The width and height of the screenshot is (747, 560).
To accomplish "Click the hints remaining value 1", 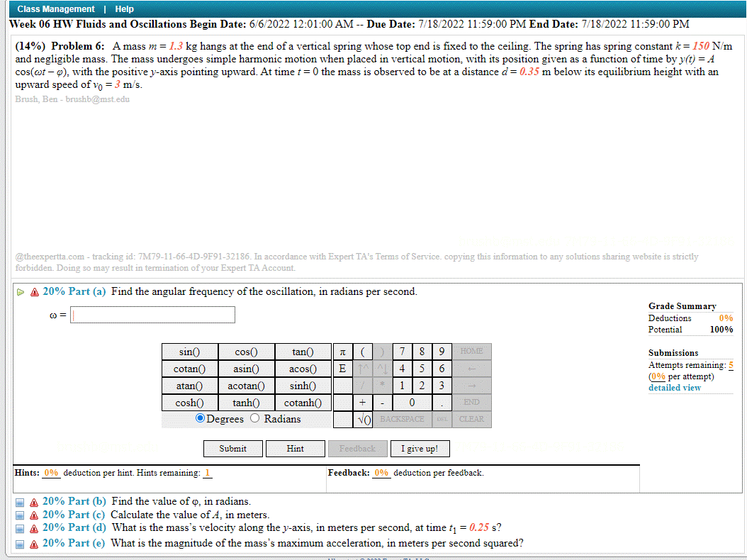I will tap(207, 473).
